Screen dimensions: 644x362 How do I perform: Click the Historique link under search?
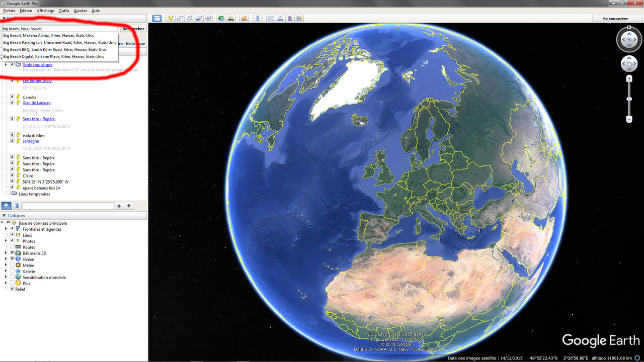[x=135, y=44]
